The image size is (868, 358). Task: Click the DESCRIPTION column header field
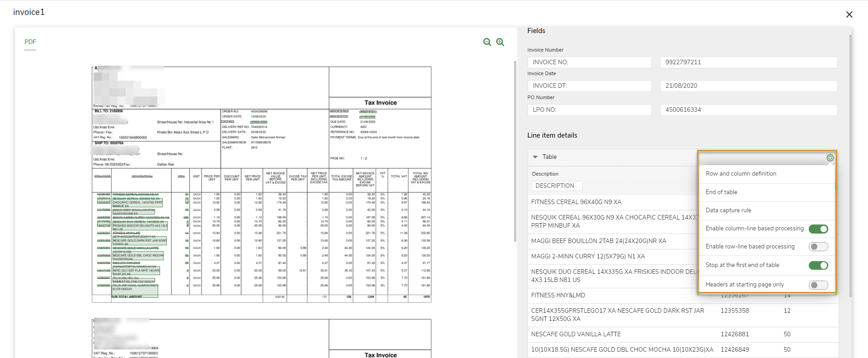pyautogui.click(x=557, y=186)
